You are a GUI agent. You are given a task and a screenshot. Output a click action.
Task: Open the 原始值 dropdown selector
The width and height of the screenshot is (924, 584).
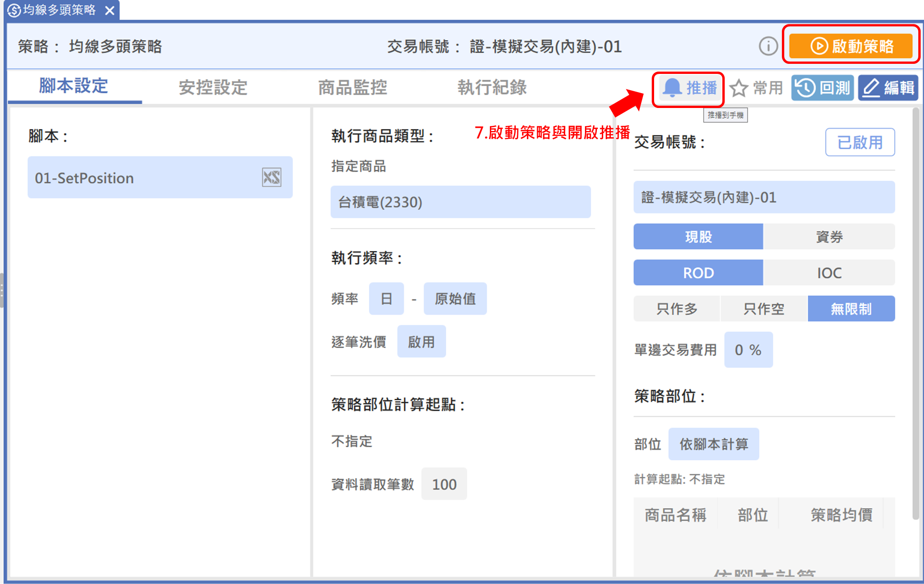coord(455,299)
